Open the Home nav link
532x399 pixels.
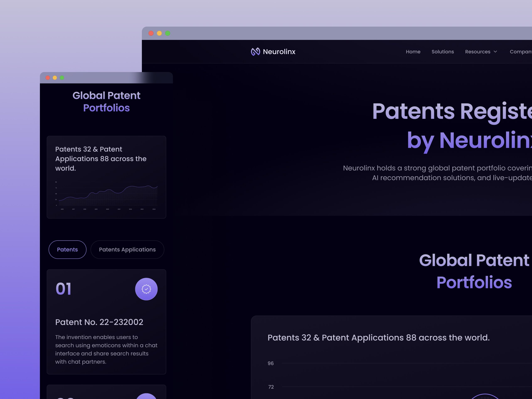413,52
